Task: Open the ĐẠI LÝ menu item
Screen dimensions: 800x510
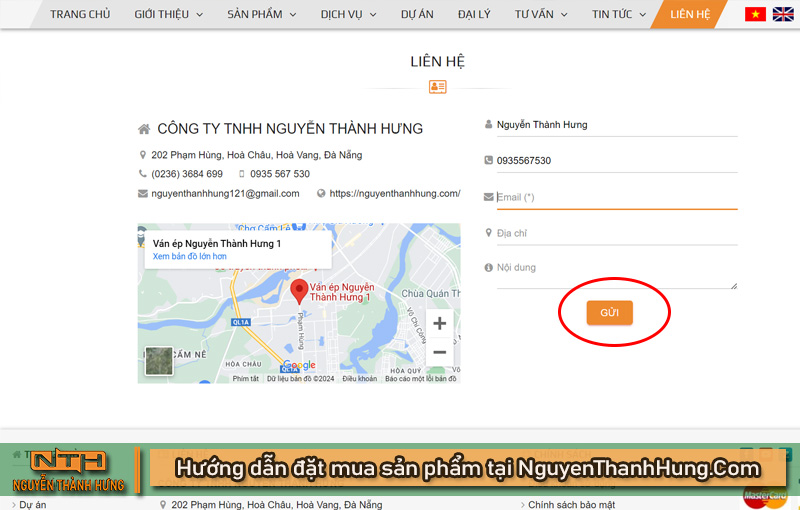Action: pos(474,14)
